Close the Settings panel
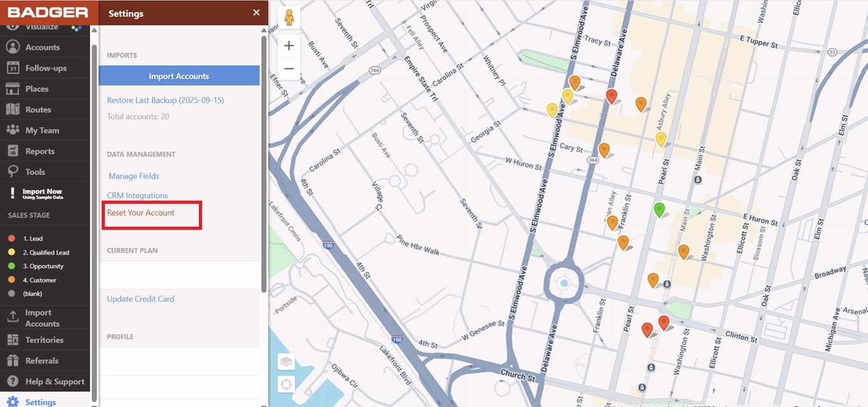 (x=256, y=13)
